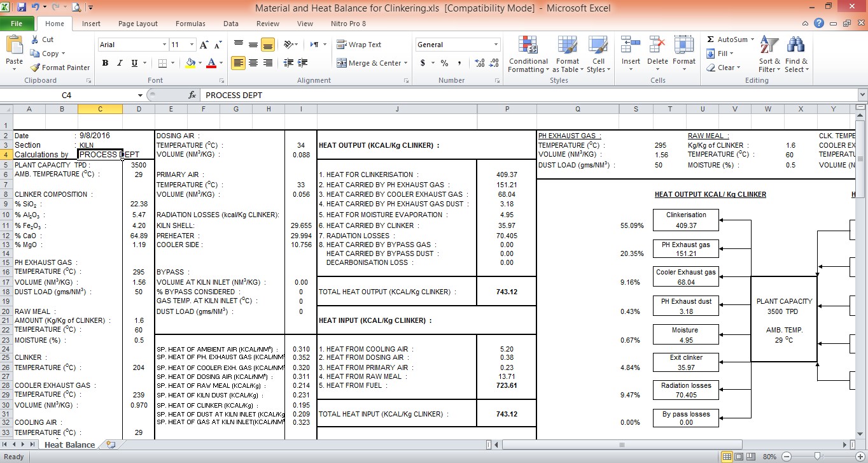868x463 pixels.
Task: Click the Merge & Center button
Action: tap(369, 63)
